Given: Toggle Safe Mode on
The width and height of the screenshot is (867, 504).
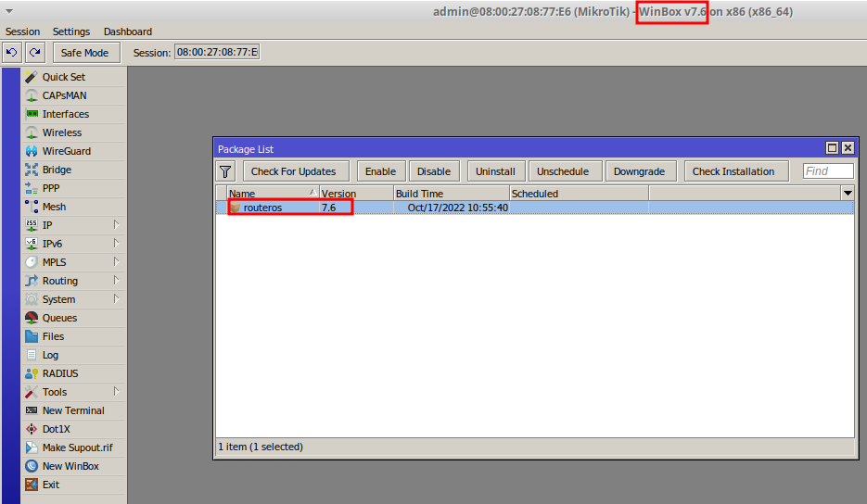Looking at the screenshot, I should [x=84, y=53].
